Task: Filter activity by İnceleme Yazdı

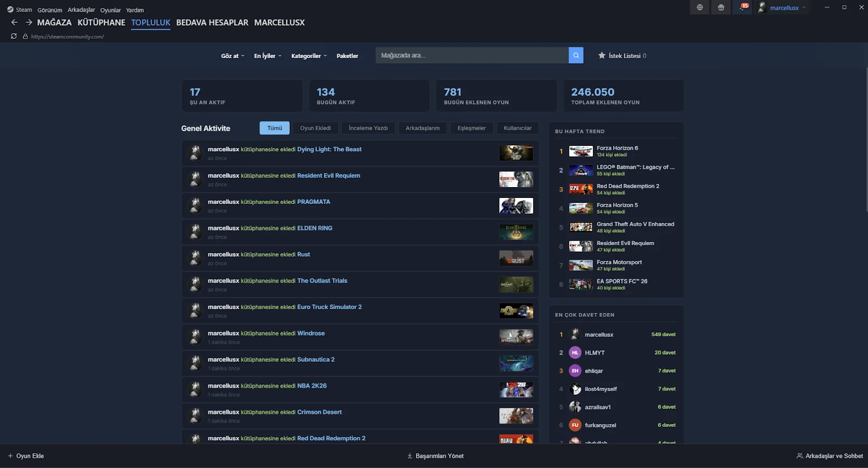Action: (x=368, y=128)
